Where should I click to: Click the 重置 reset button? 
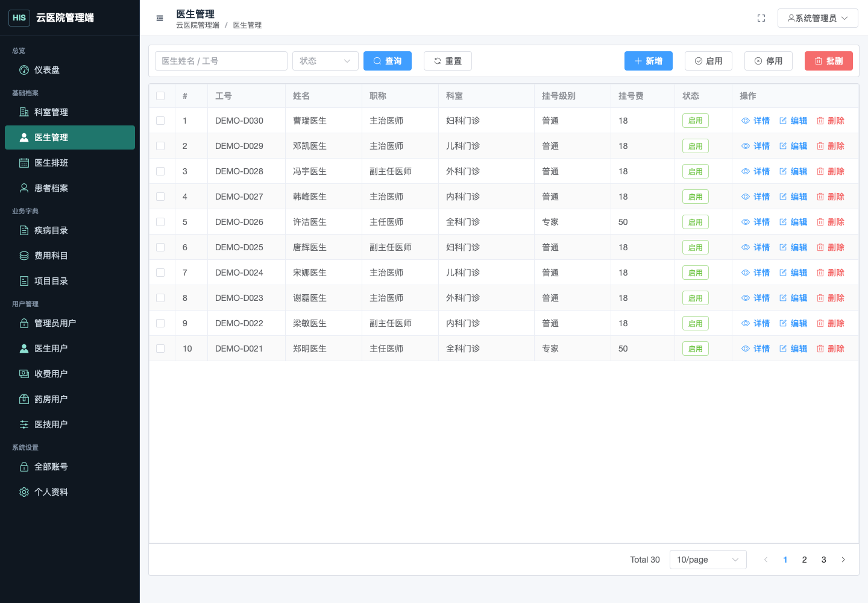pos(448,61)
